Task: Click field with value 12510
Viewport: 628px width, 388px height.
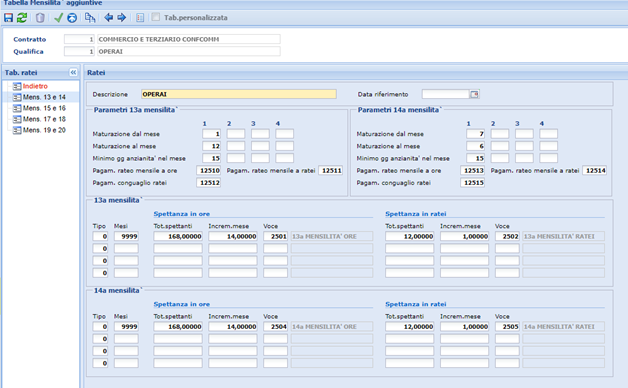Action: click(x=209, y=171)
